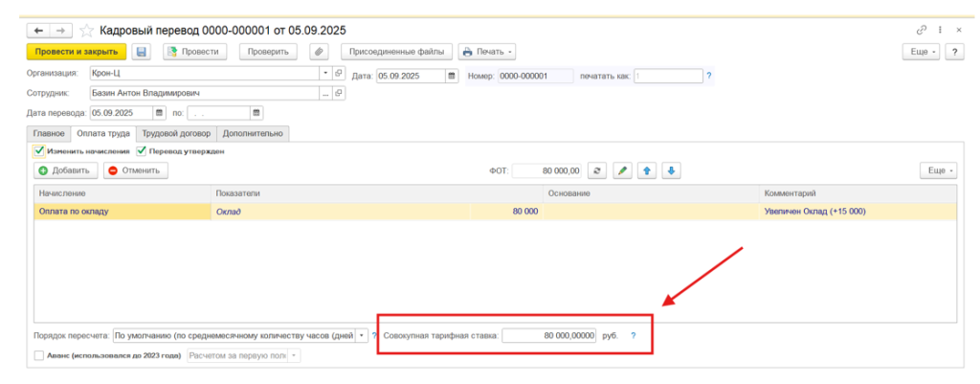Expand the Организация dropdown arrow

pos(325,73)
